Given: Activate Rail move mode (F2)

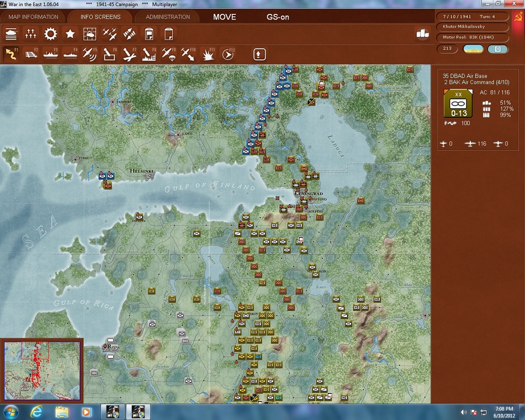Looking at the screenshot, I should tap(31, 54).
